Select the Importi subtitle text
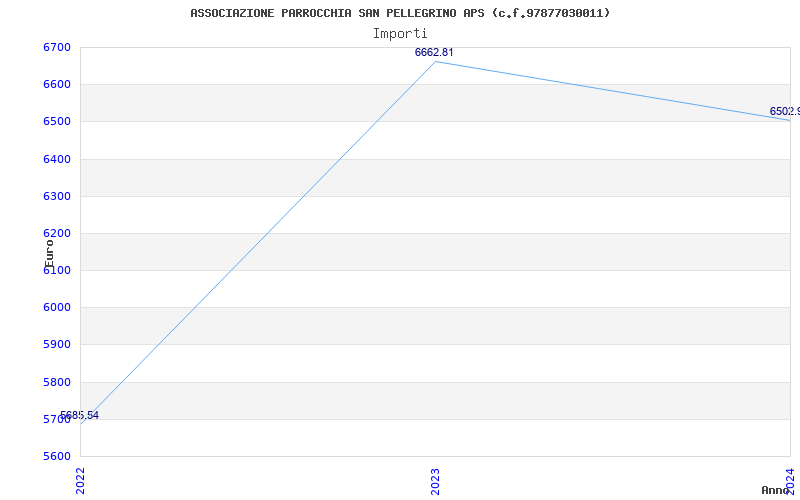 click(x=400, y=34)
